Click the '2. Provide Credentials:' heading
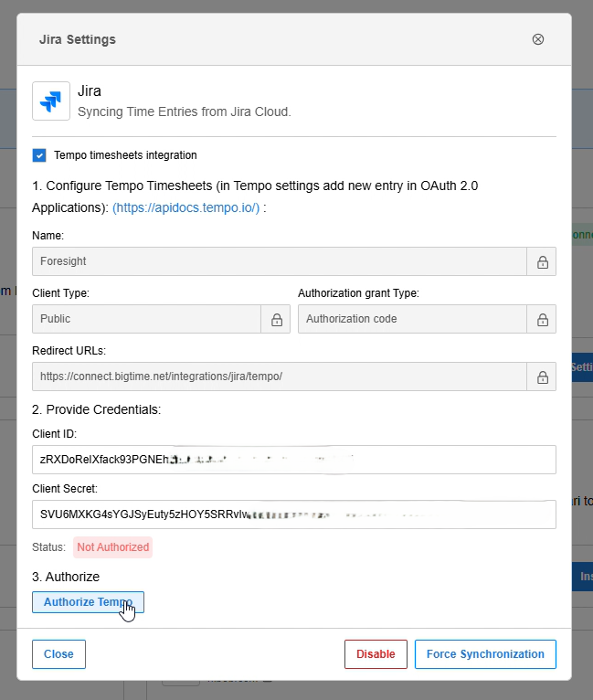 96,409
